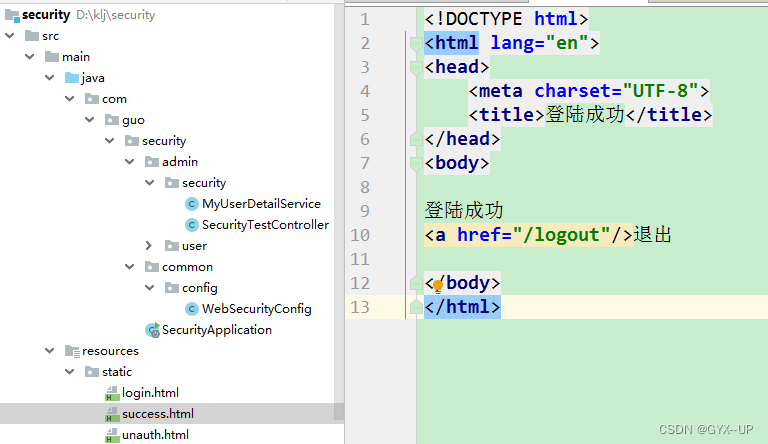Image resolution: width=768 pixels, height=444 pixels.
Task: Select success.html in the tree
Action: [x=158, y=414]
